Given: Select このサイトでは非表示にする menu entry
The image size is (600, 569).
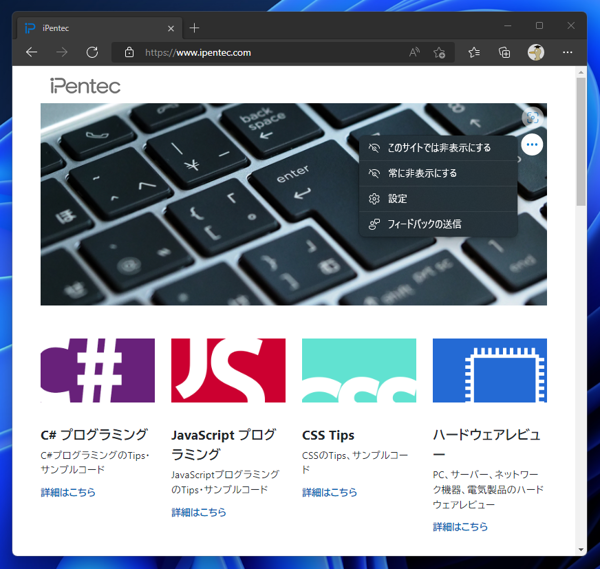Looking at the screenshot, I should 438,148.
